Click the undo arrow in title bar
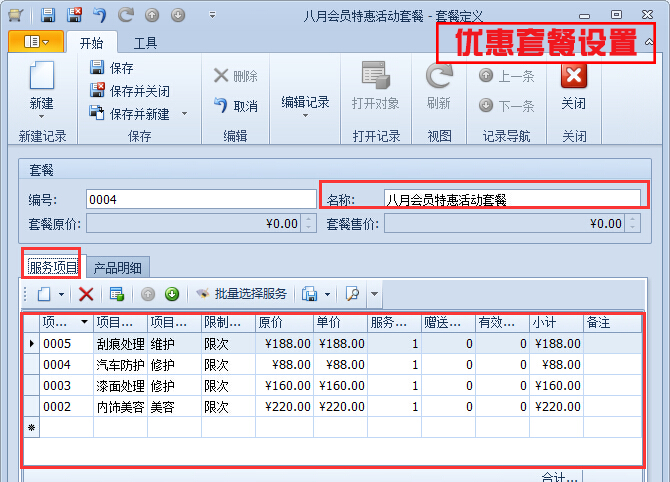 (100, 15)
